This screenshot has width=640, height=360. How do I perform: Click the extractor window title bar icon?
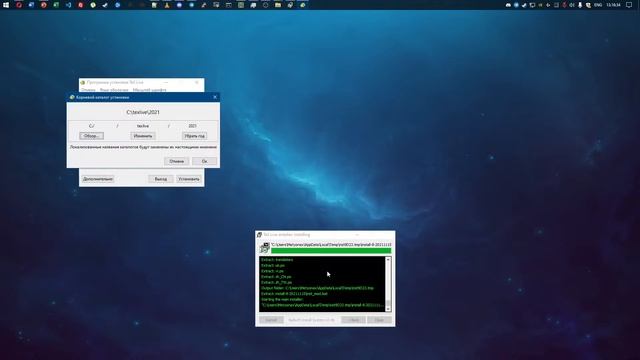click(x=259, y=235)
